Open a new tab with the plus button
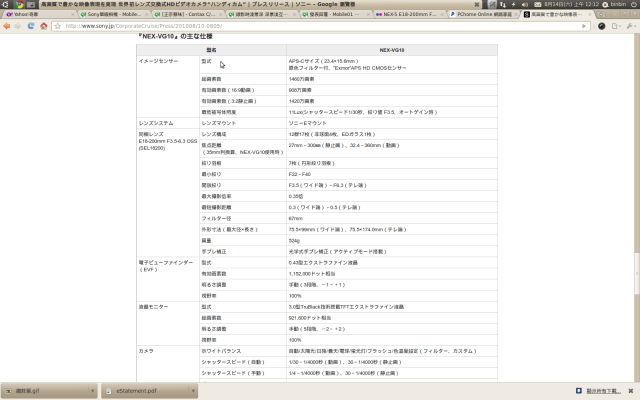Image resolution: width=640 pixels, height=400 pixels. [601, 14]
